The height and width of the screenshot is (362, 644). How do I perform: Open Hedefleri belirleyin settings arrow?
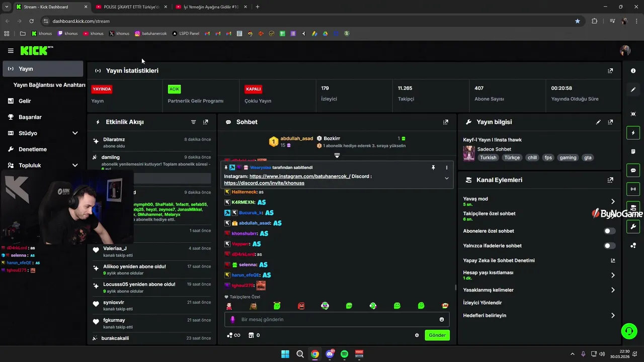[613, 316]
